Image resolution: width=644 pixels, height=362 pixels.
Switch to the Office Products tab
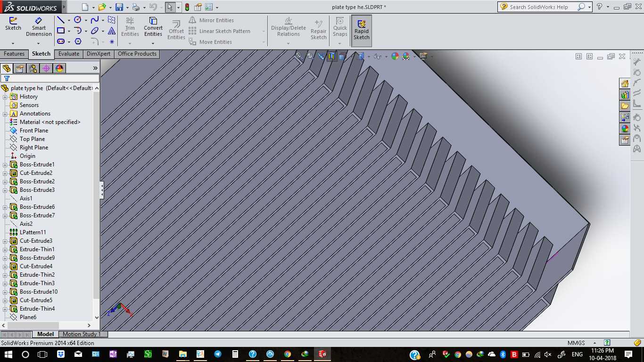[137, 54]
